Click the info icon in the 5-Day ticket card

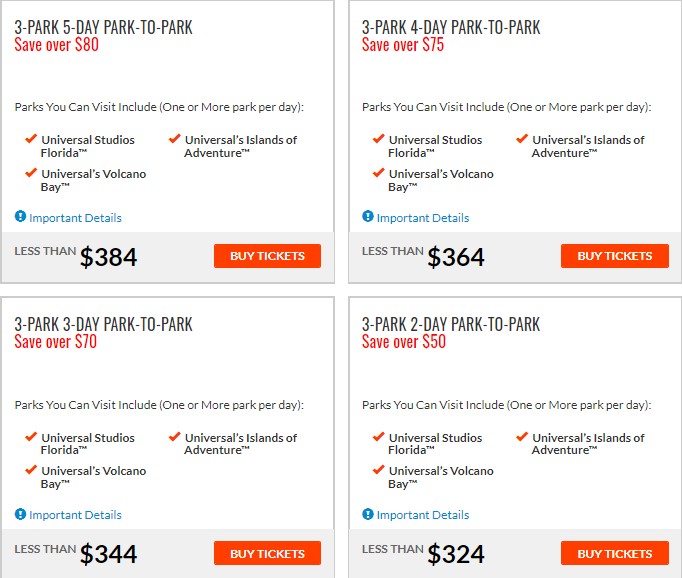pyautogui.click(x=20, y=216)
